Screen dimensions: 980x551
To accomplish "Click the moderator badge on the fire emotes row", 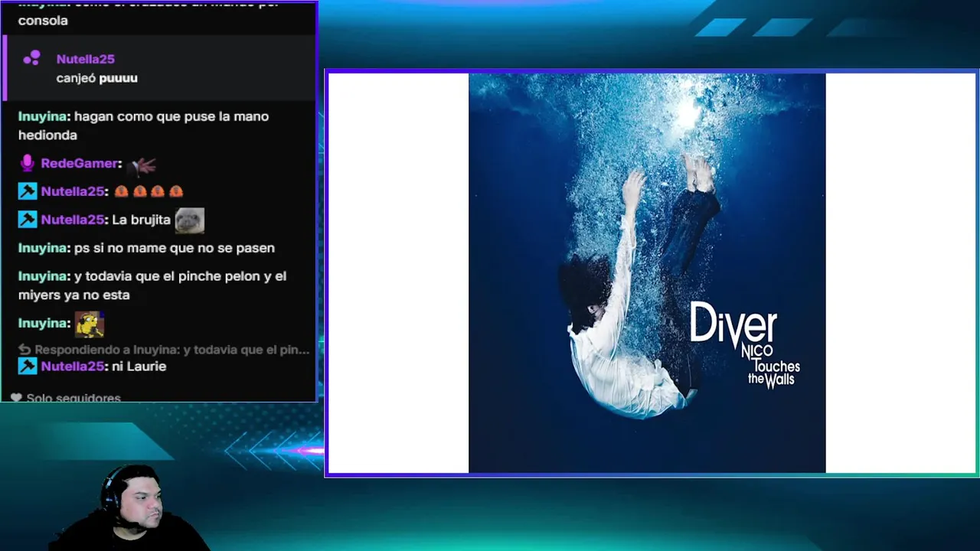I will click(x=28, y=191).
